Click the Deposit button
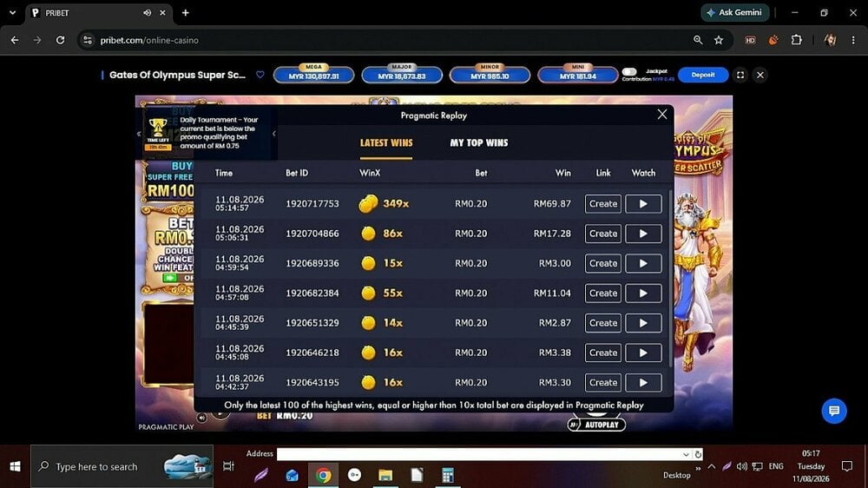This screenshot has height=488, width=868. (x=703, y=75)
